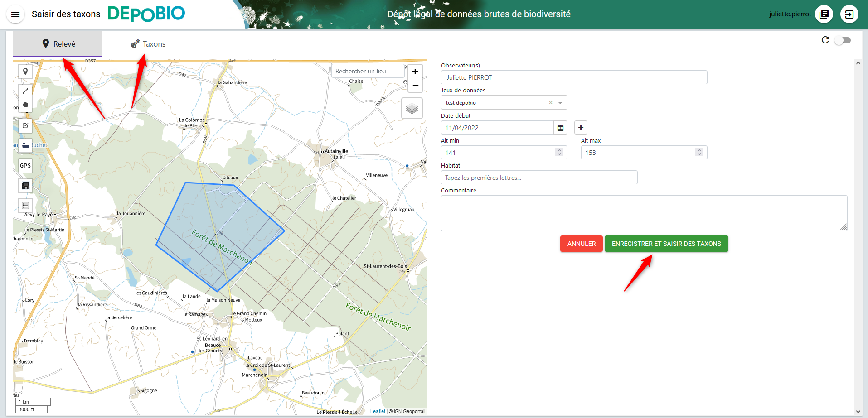The image size is (868, 418).
Task: Activate the edit geometry tool
Action: pos(25,125)
